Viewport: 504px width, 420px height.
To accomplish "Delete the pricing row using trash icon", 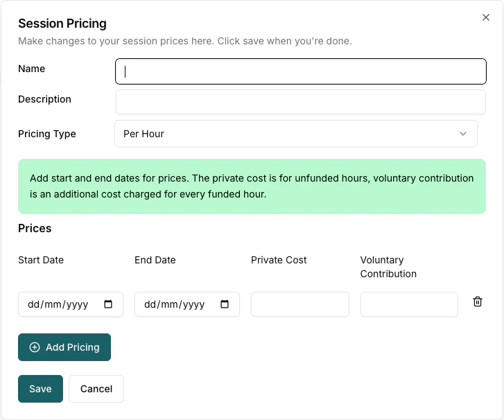I will click(478, 301).
